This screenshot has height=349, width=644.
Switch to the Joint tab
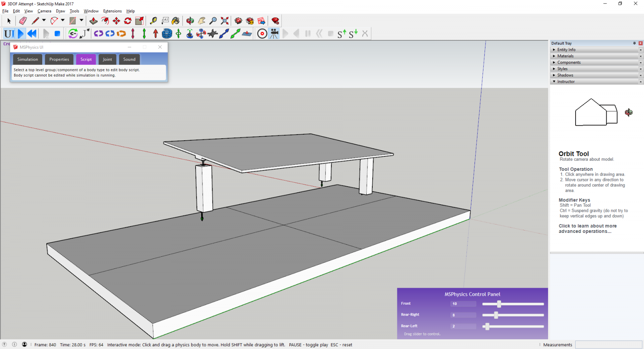[x=107, y=59]
